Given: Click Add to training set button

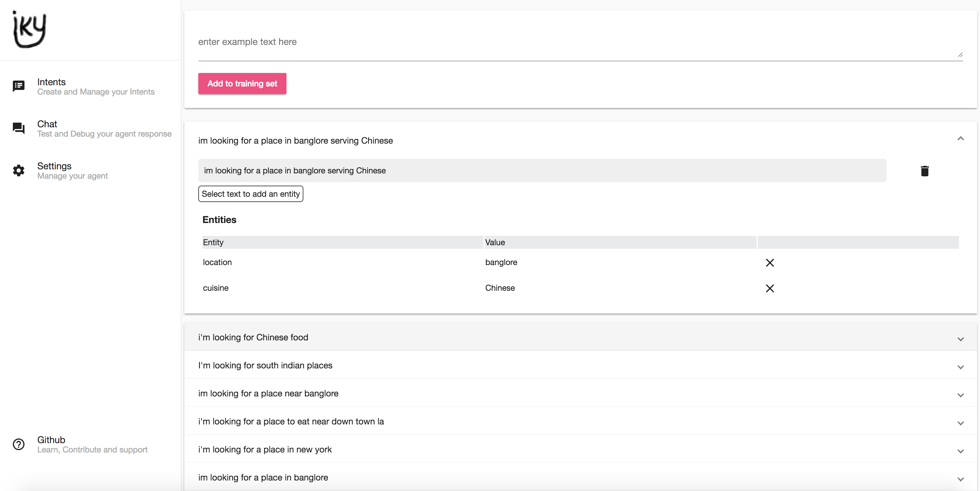Looking at the screenshot, I should pos(242,83).
